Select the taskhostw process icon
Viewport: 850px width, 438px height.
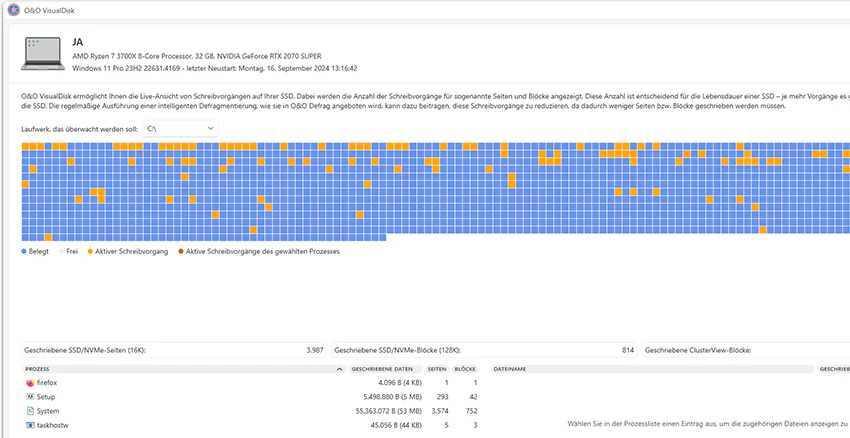coord(30,425)
